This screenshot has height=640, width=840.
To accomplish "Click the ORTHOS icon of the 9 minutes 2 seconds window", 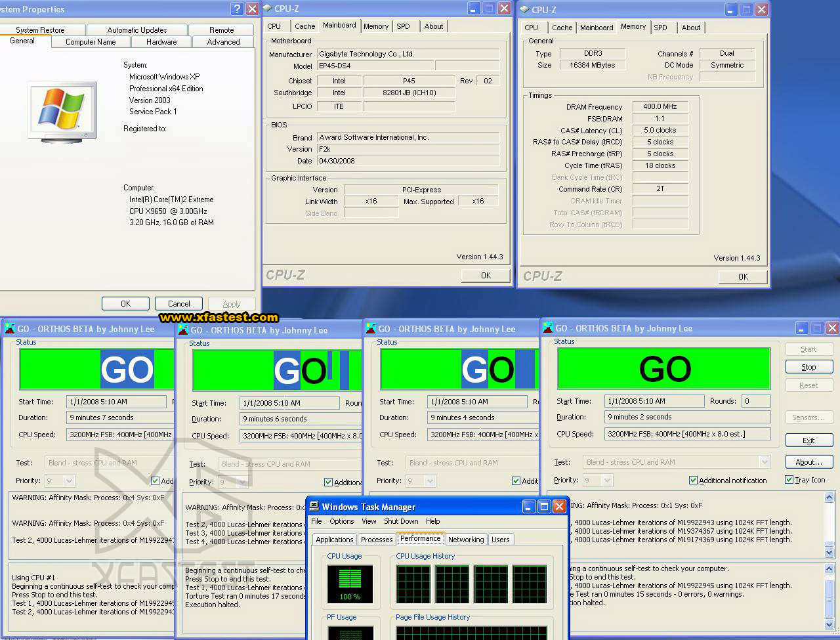I will click(x=547, y=328).
